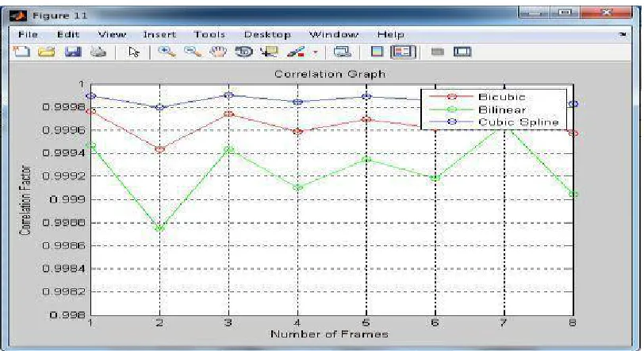Viewport: 644px width, 351px height.
Task: Open a file with the folder icon
Action: 47,52
